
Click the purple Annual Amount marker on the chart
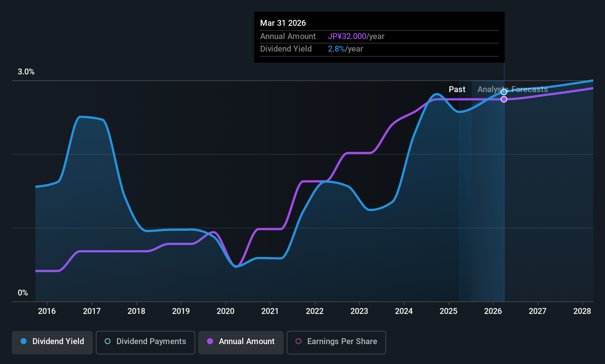(504, 99)
